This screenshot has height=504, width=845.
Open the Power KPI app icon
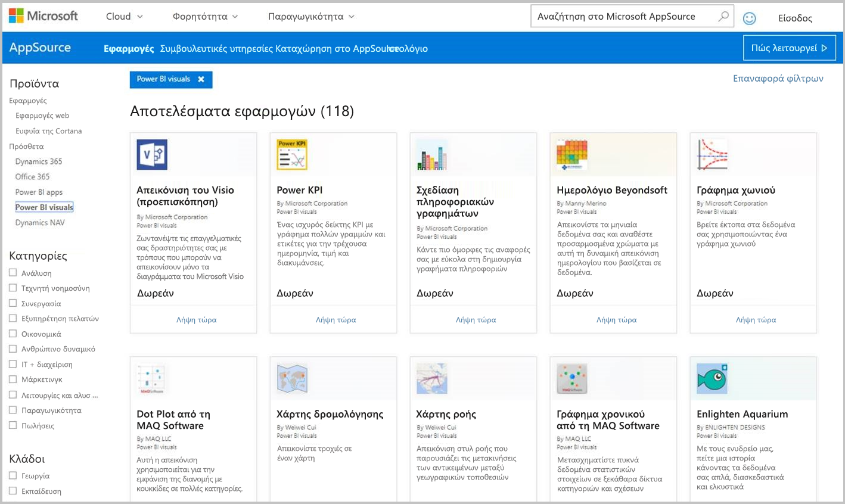click(292, 155)
